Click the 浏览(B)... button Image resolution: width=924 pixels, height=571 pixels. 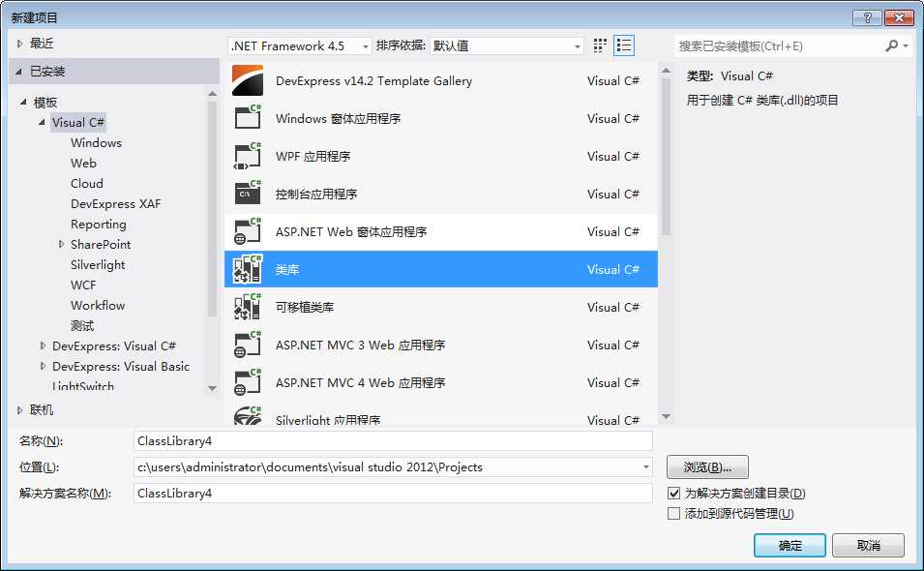(x=707, y=467)
